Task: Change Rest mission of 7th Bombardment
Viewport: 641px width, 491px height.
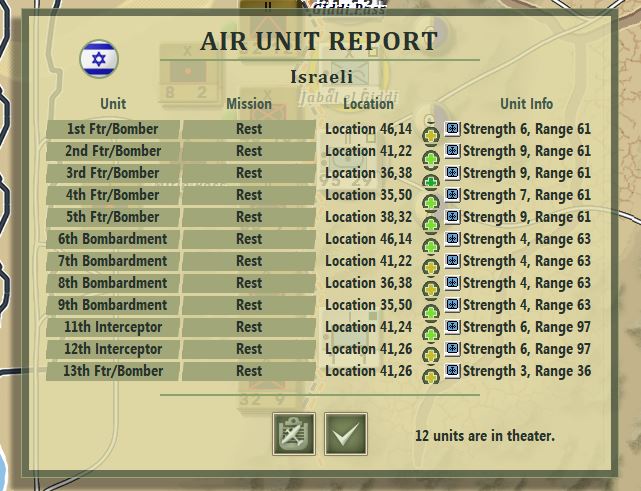Action: (249, 262)
